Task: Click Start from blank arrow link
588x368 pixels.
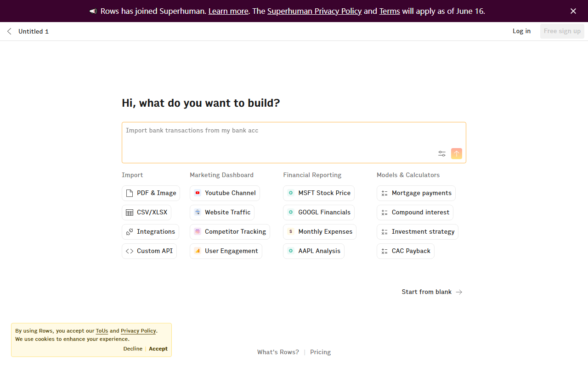Action: coord(432,292)
